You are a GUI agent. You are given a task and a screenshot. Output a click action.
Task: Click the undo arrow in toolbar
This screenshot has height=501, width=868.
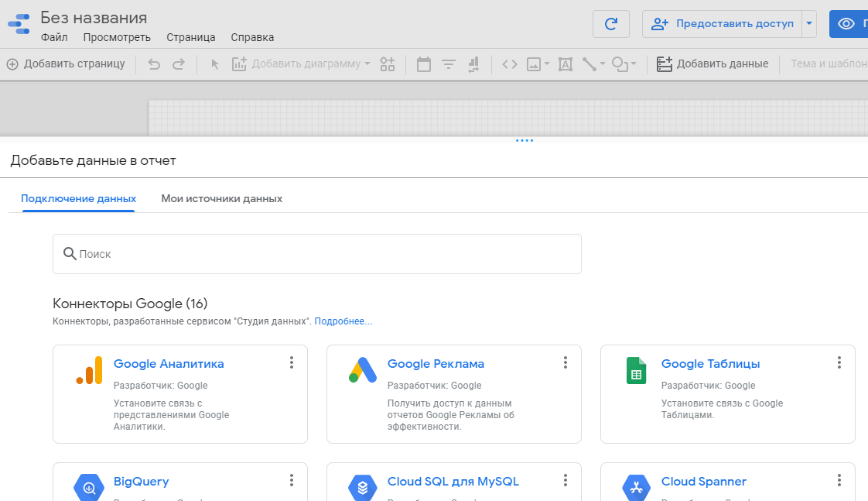point(154,64)
